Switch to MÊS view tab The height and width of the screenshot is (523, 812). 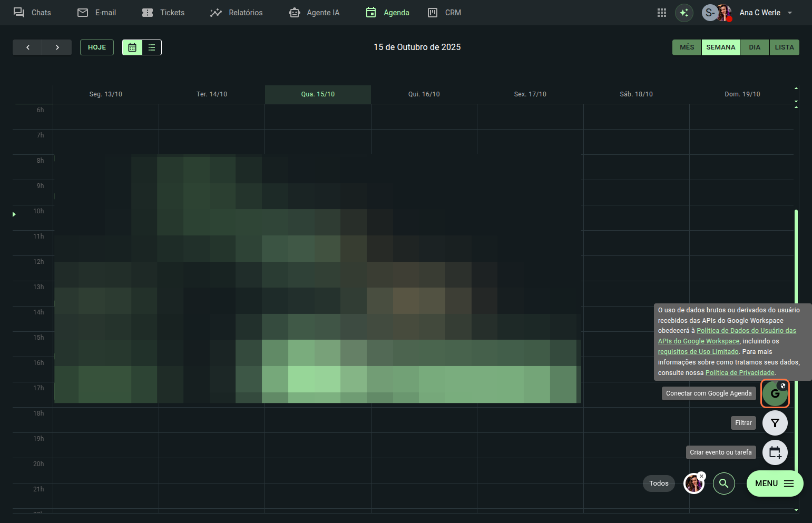(687, 47)
